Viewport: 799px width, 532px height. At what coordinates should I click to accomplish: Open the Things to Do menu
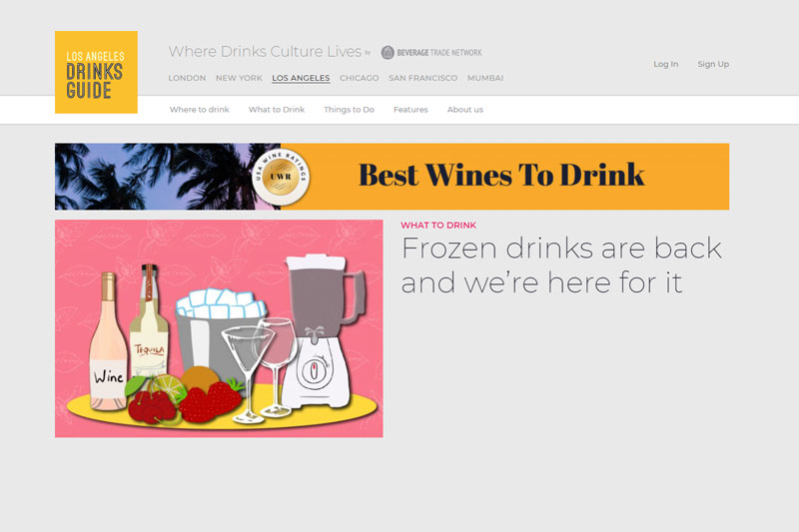tap(349, 110)
